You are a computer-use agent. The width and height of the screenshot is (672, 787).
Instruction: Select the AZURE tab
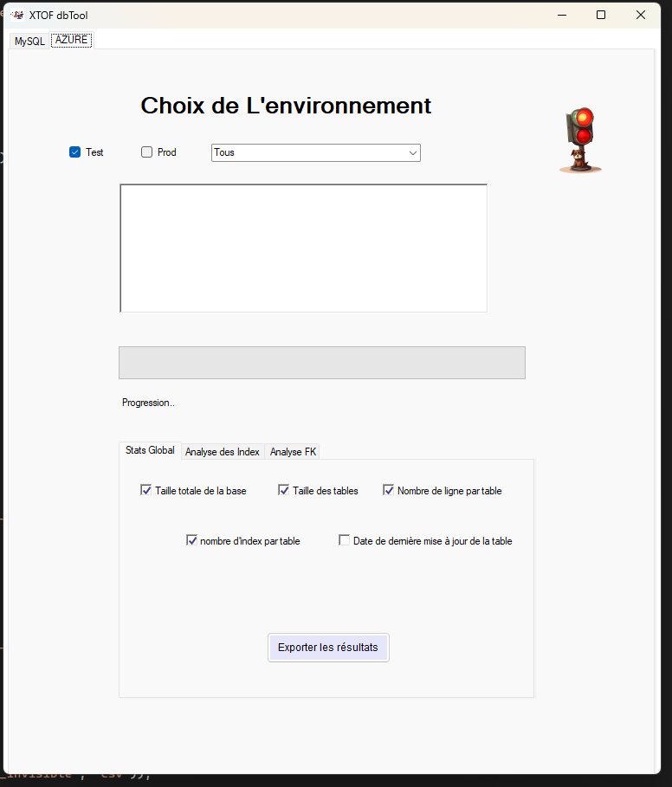tap(71, 40)
